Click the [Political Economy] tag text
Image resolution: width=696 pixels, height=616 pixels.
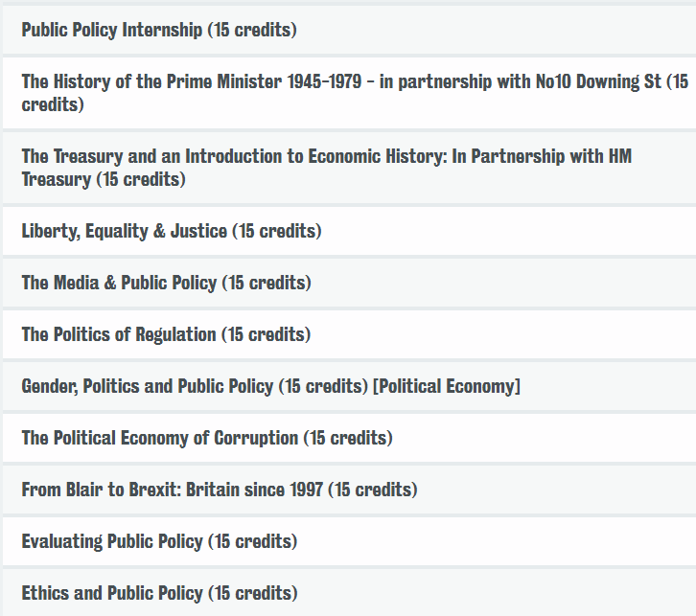click(447, 386)
